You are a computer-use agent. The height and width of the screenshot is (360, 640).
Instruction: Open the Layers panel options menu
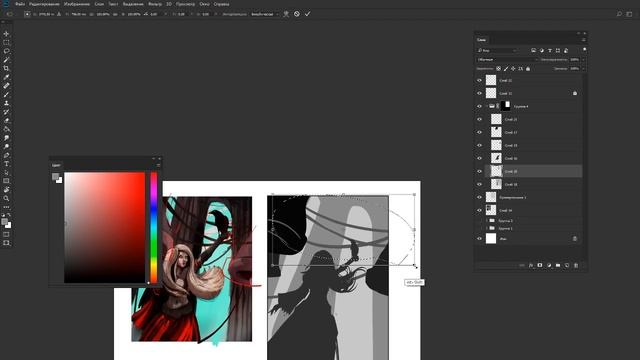point(584,40)
